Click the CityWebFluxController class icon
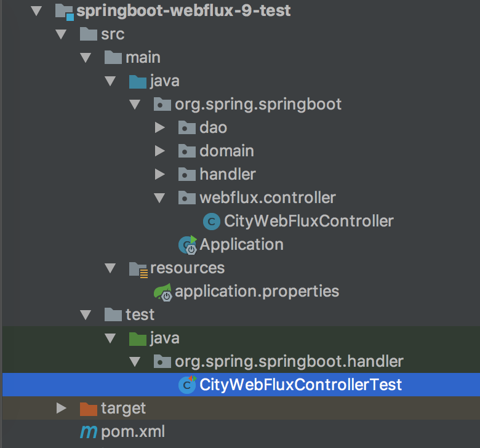 click(x=211, y=221)
